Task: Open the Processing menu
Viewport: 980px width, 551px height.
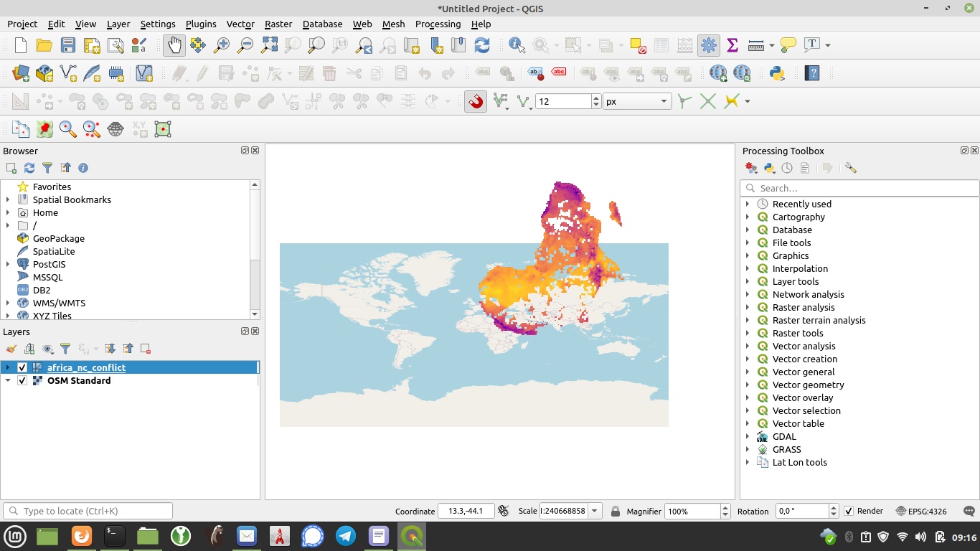Action: tap(438, 24)
